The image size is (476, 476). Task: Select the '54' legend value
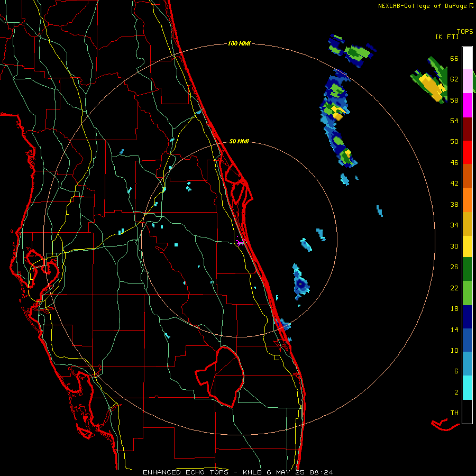(454, 121)
